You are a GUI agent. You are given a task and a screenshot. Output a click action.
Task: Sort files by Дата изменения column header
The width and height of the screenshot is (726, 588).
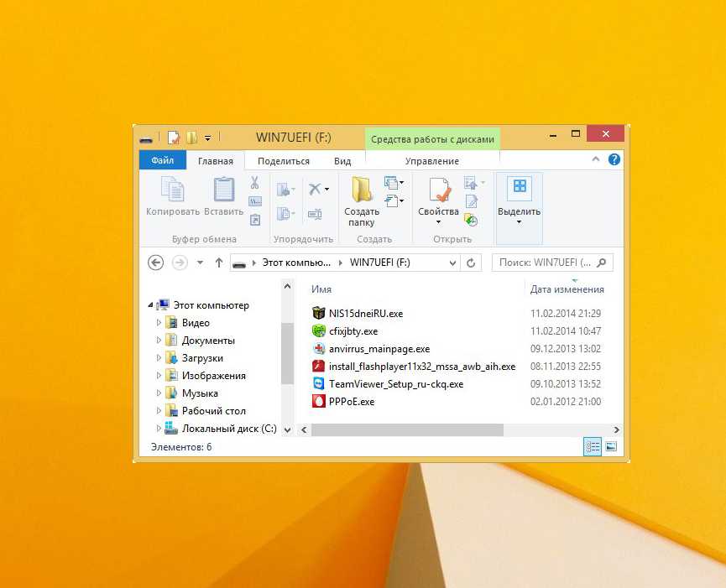tap(567, 289)
